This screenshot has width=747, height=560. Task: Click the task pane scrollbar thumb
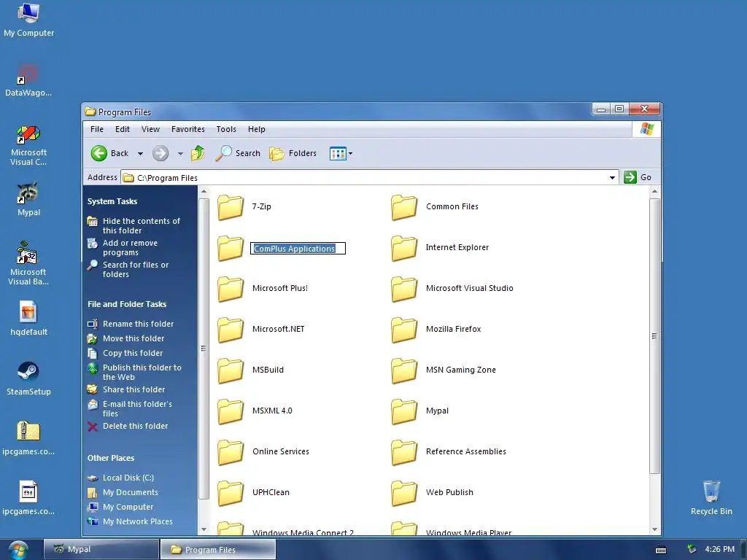[204, 349]
